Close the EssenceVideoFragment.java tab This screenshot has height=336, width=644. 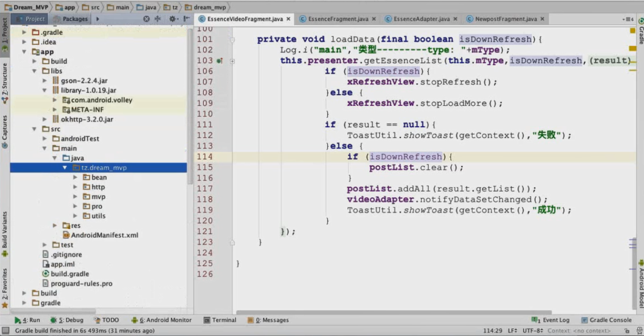coord(289,19)
